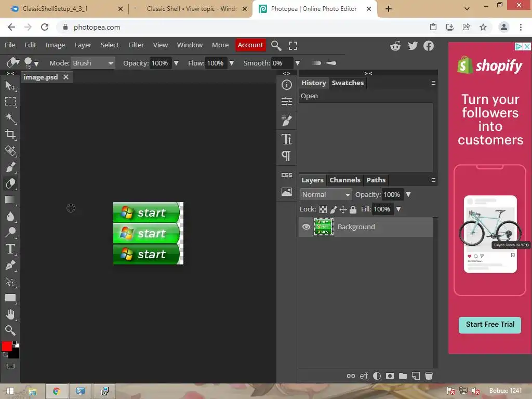Select the Move tool

click(x=10, y=86)
